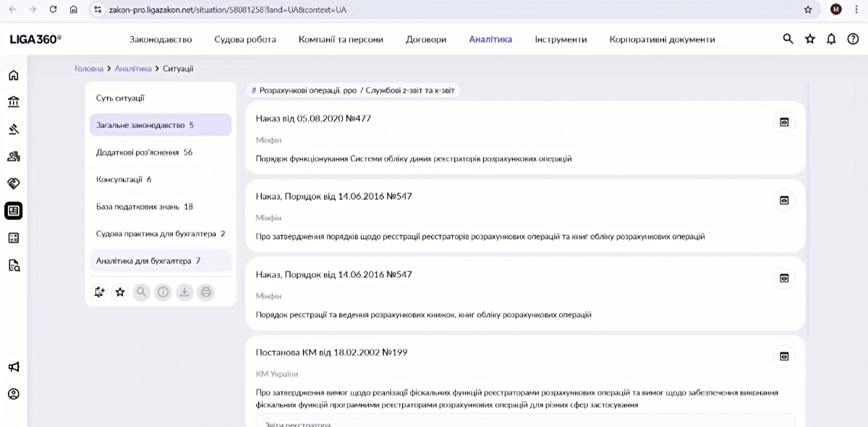The image size is (868, 427).
Task: Select Судова практика для бухгалтера section
Action: point(160,234)
